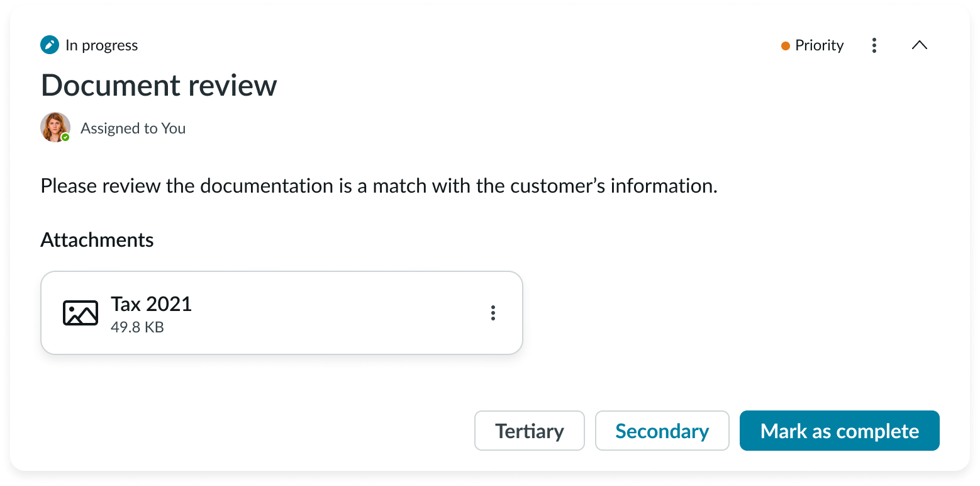
Task: Click the Attachments section heading
Action: [x=97, y=240]
